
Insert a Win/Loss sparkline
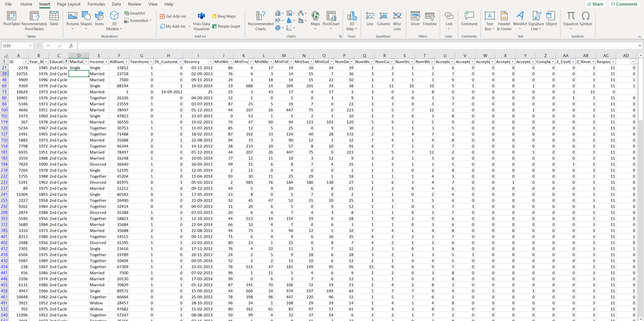[x=397, y=21]
